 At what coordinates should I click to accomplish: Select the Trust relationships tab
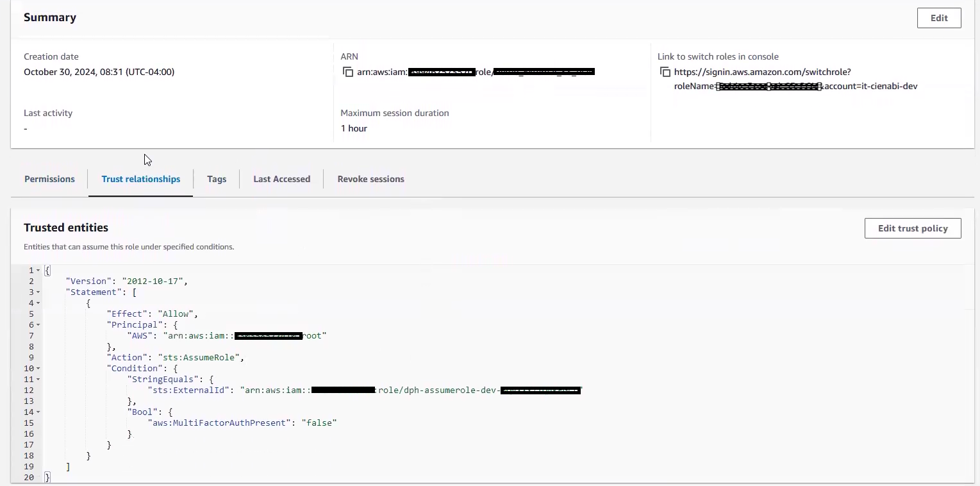[x=140, y=179]
